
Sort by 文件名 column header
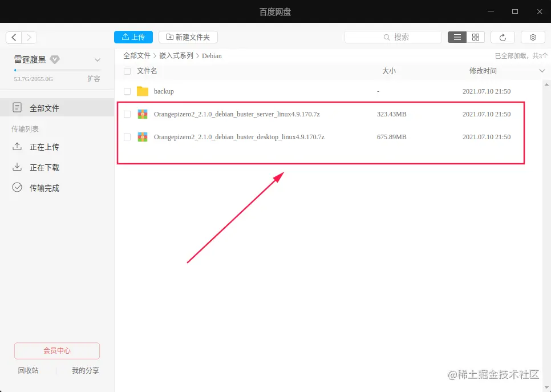coord(147,71)
